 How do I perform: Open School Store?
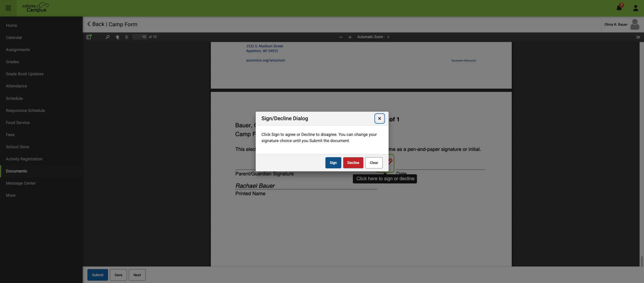click(41, 147)
